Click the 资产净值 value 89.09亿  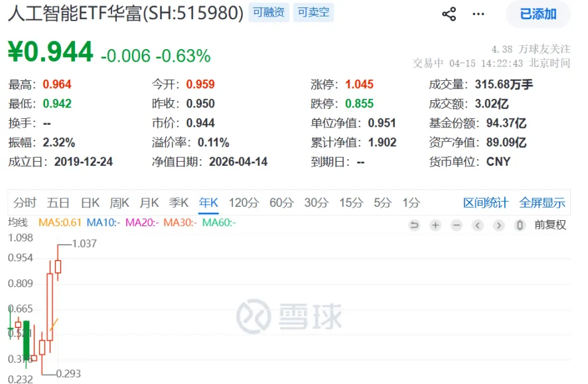(x=506, y=143)
